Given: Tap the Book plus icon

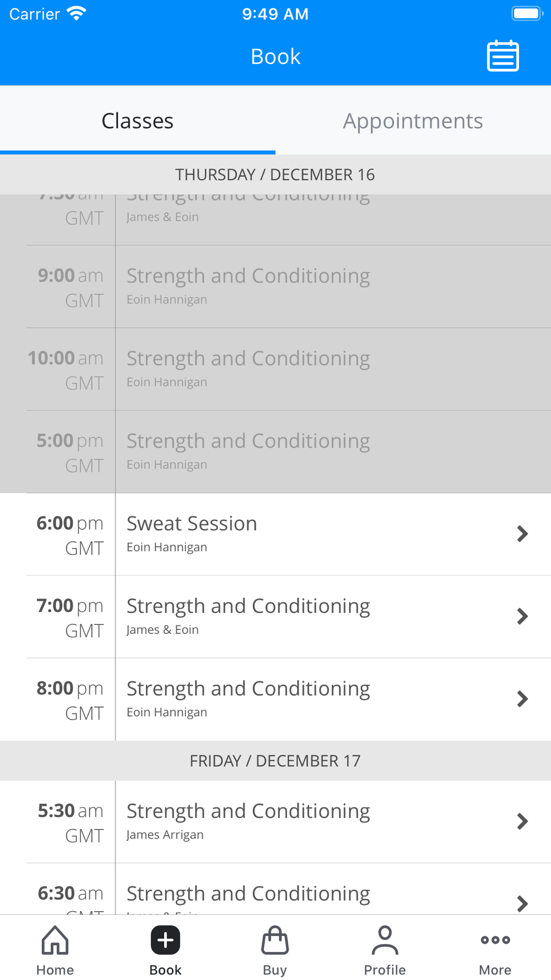Looking at the screenshot, I should (x=165, y=940).
